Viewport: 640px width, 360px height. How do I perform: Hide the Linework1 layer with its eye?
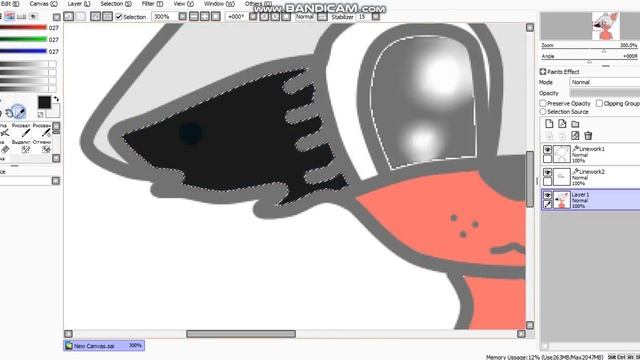[547, 149]
